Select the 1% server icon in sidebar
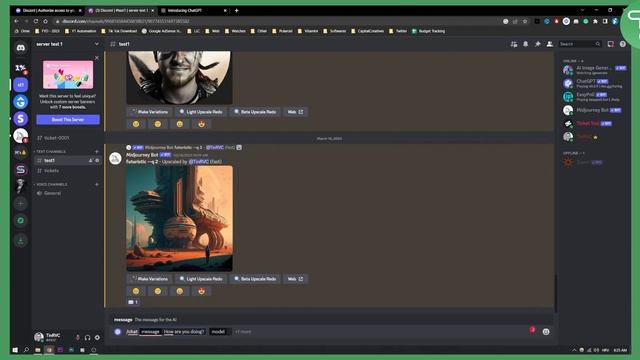The height and width of the screenshot is (360, 640). click(x=20, y=68)
